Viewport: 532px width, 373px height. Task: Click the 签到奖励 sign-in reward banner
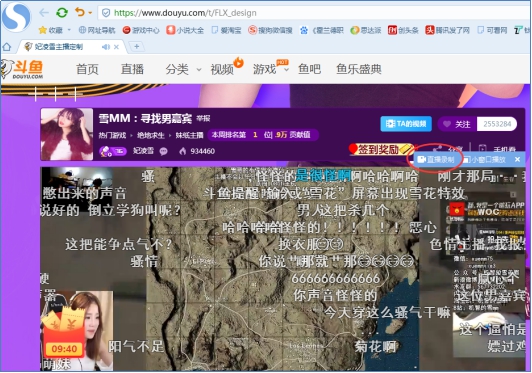pyautogui.click(x=382, y=149)
